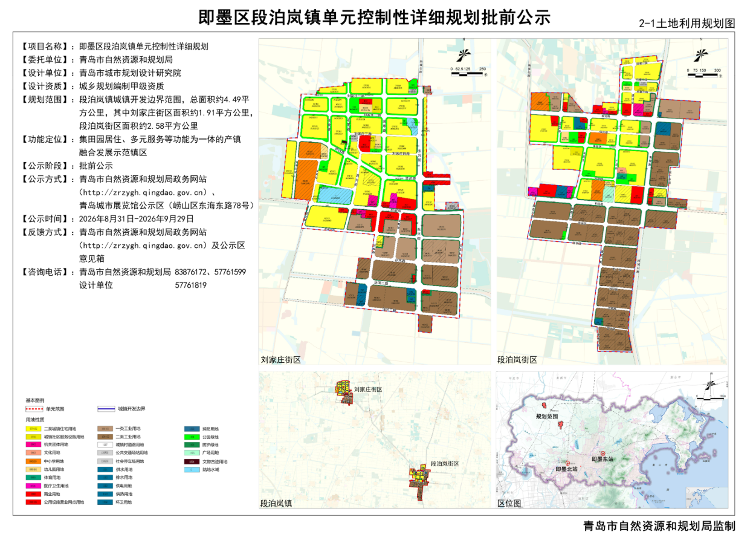Click the 单元范围 red dashed legend symbol
This screenshot has width=756, height=537.
34,409
